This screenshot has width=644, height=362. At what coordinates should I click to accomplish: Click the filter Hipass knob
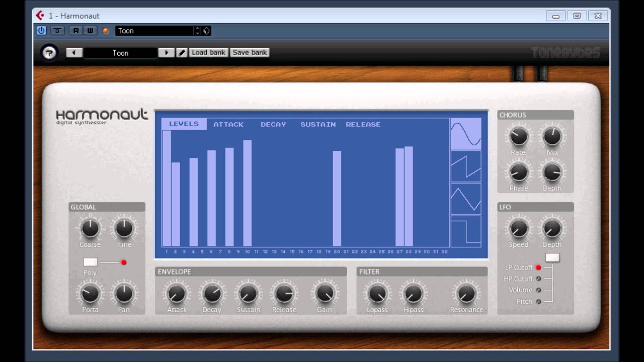413,294
